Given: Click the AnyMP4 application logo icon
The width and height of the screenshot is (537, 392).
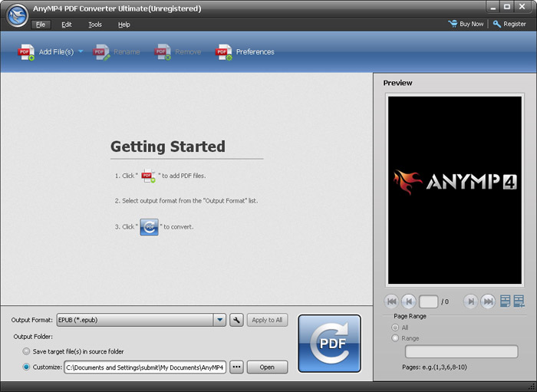Looking at the screenshot, I should pos(17,16).
